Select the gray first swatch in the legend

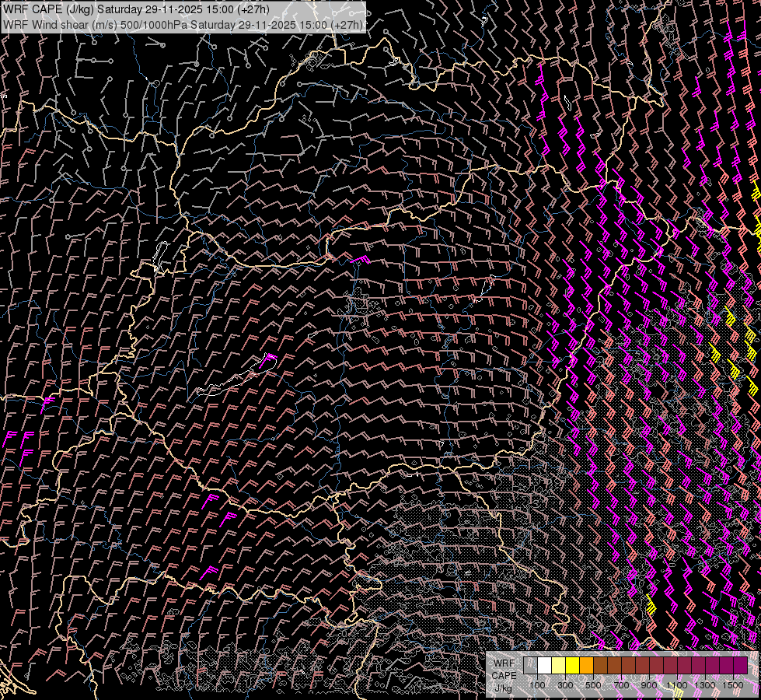point(530,666)
